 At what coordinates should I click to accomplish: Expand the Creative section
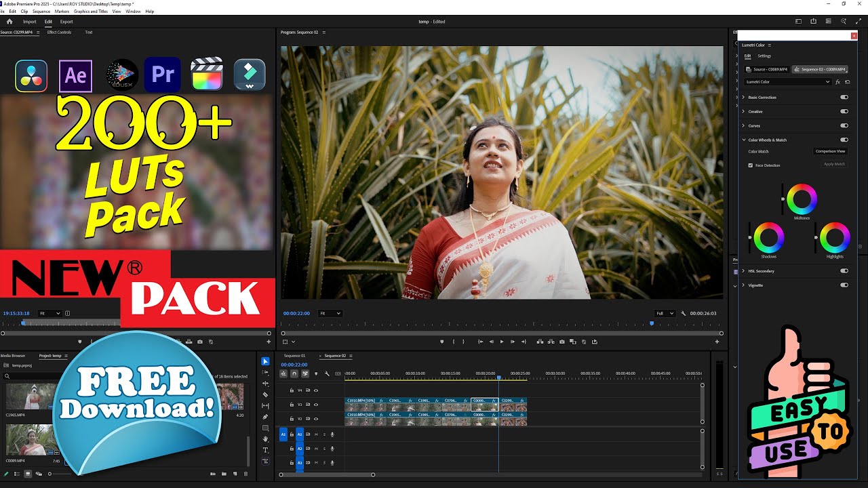click(x=744, y=111)
